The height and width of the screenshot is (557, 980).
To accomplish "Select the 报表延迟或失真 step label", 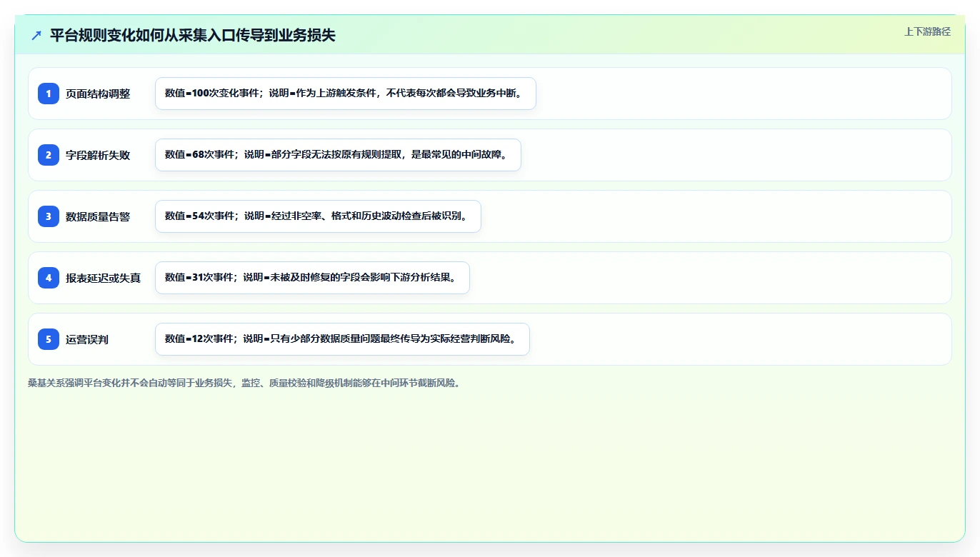I will coord(104,278).
